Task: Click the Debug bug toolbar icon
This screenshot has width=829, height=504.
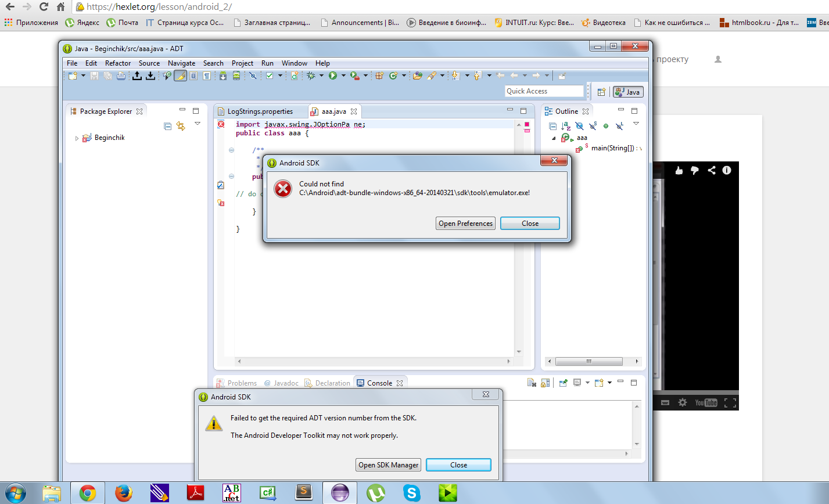Action: [311, 75]
